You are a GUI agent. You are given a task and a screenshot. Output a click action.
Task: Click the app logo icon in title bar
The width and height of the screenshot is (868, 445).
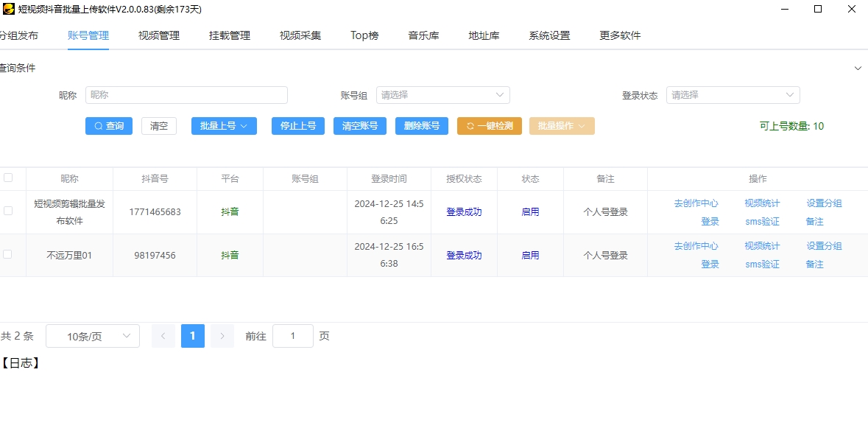pos(8,10)
